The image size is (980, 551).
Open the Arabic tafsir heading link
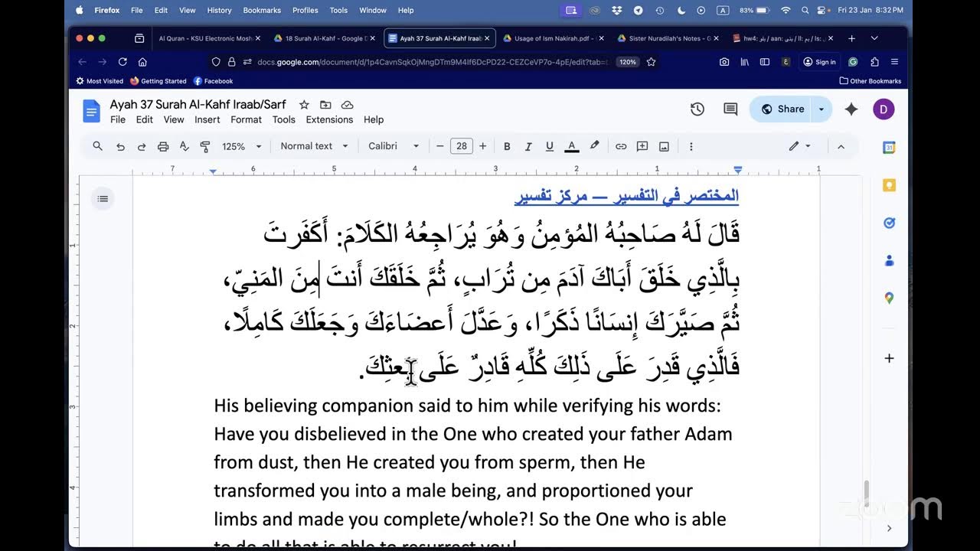pos(626,196)
